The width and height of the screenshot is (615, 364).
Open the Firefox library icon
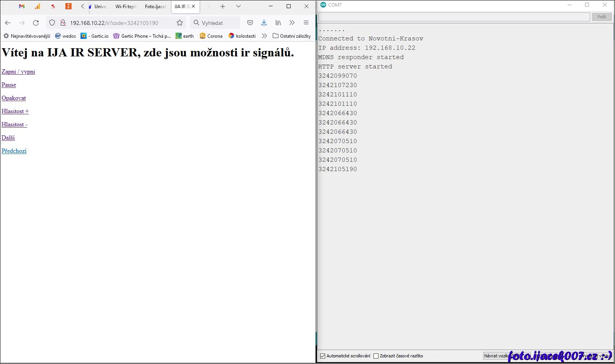click(278, 23)
